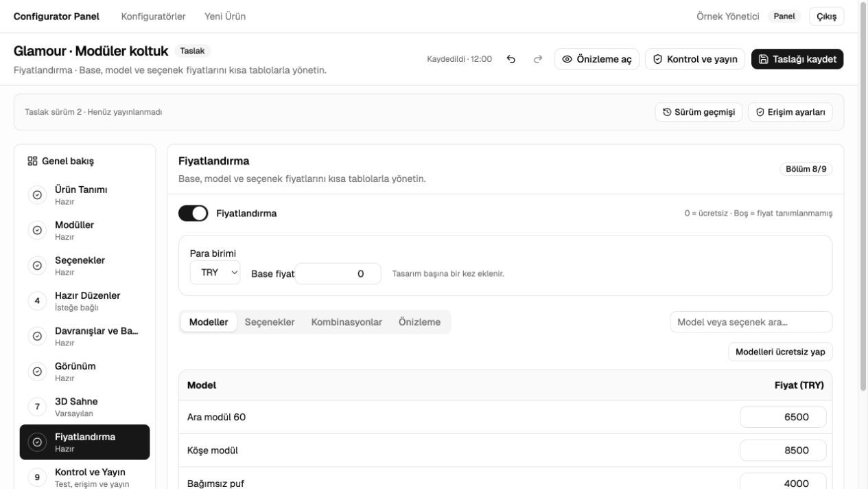Save draft with Taslağı kaydet
The width and height of the screenshot is (868, 489).
(797, 59)
